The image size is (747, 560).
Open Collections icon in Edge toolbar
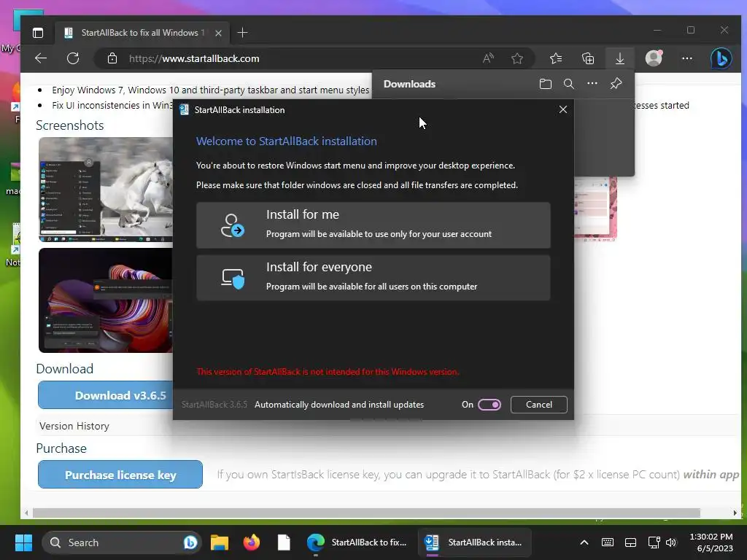click(588, 58)
